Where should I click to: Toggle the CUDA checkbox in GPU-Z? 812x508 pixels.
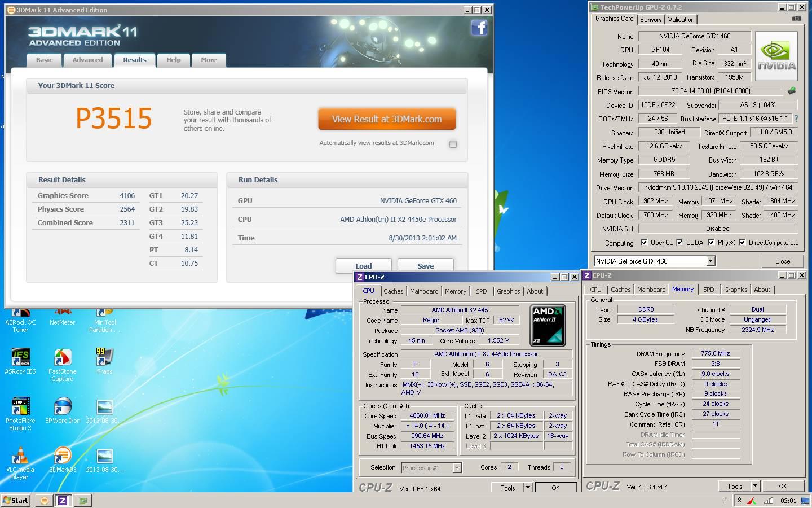pos(679,243)
